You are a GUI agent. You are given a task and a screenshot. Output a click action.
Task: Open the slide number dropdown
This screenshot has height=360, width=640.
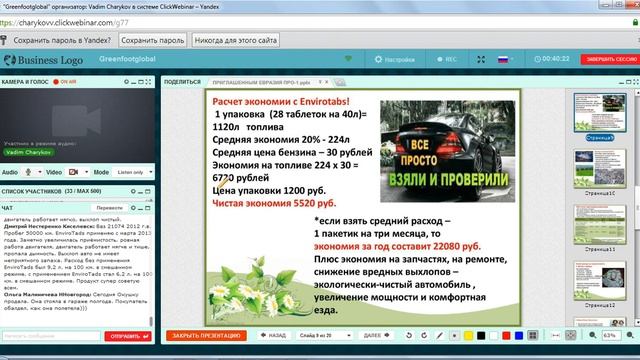[x=324, y=336]
